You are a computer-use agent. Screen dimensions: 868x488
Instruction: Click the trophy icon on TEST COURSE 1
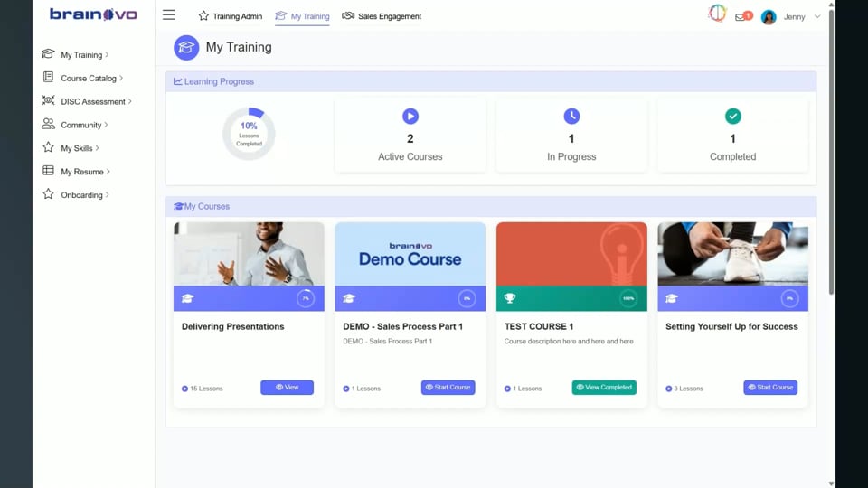tap(510, 298)
